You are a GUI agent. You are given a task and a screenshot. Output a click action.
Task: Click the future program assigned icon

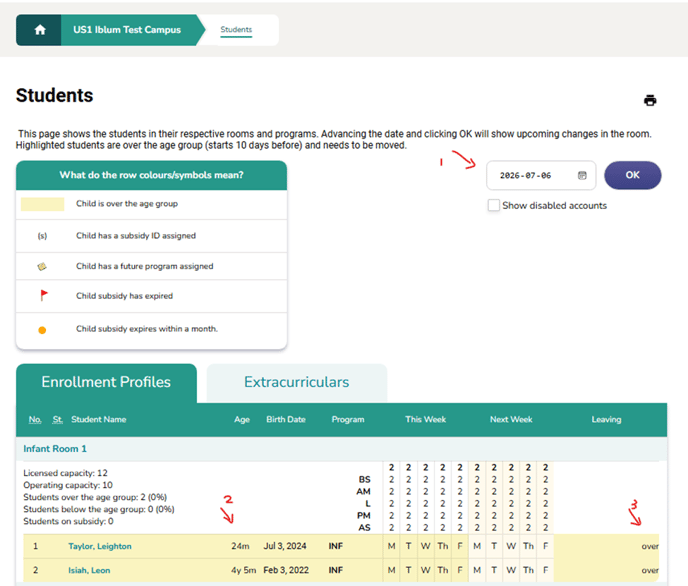(x=42, y=267)
